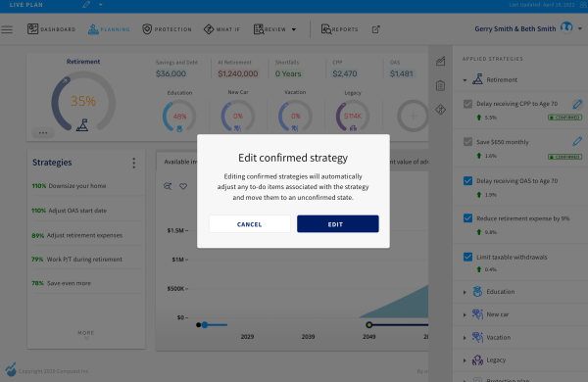Select the Planning tab
The image size is (588, 382).
(x=109, y=29)
